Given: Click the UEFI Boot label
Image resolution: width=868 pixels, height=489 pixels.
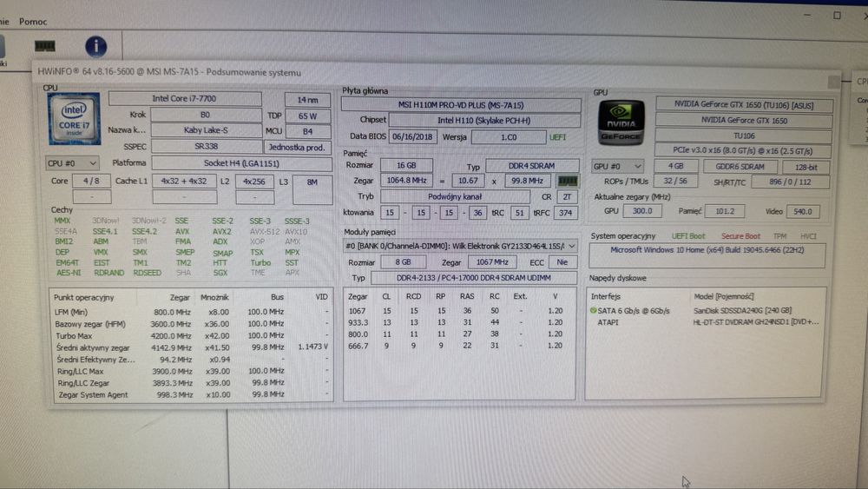Looking at the screenshot, I should (688, 236).
